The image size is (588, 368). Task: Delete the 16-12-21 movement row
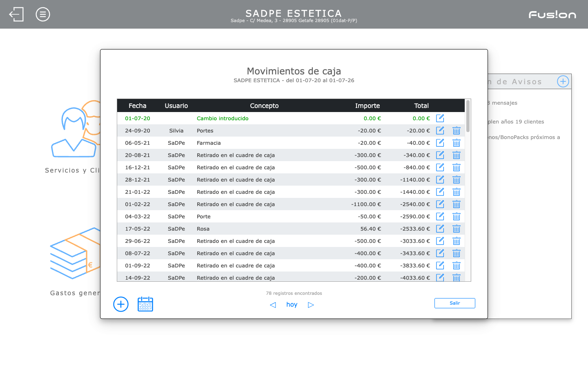click(457, 167)
